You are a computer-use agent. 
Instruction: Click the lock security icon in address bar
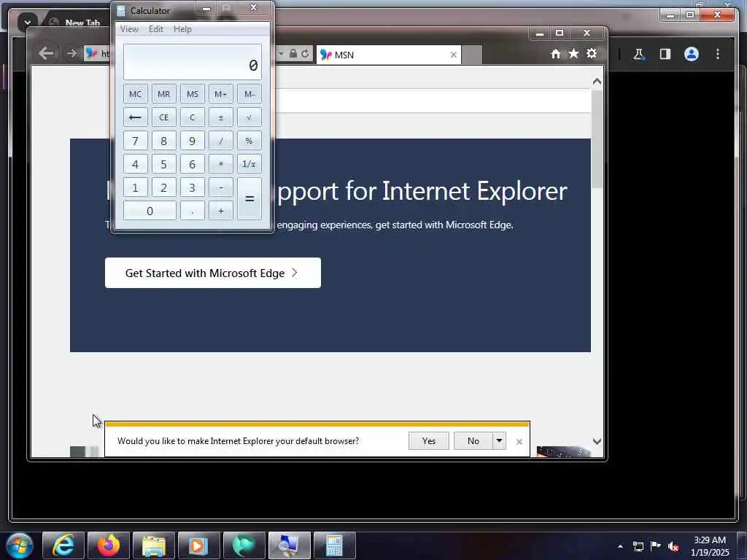point(293,53)
